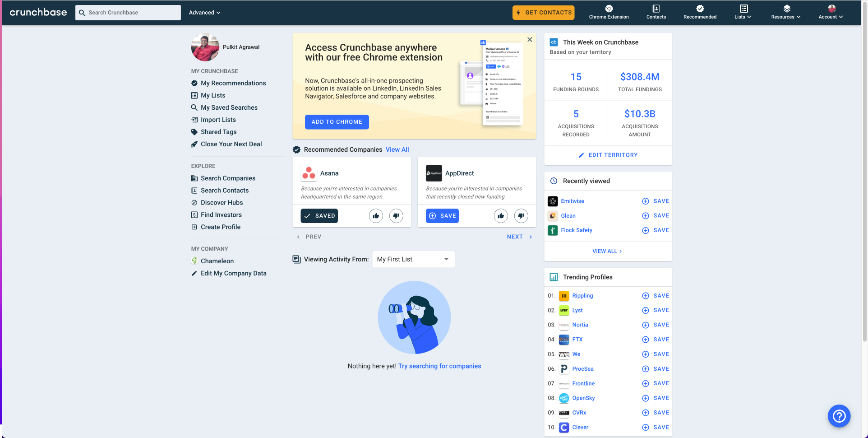Click the Rippling logo in Trending Profiles
Viewport: 868px width, 438px height.
coord(564,296)
